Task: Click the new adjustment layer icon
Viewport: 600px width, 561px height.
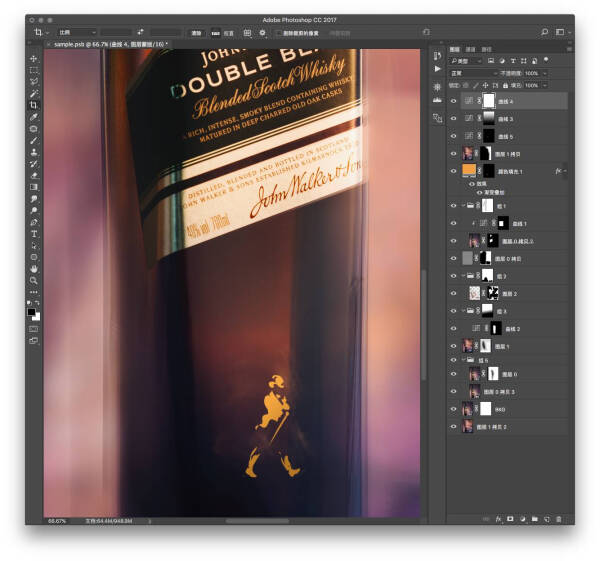Action: click(523, 519)
